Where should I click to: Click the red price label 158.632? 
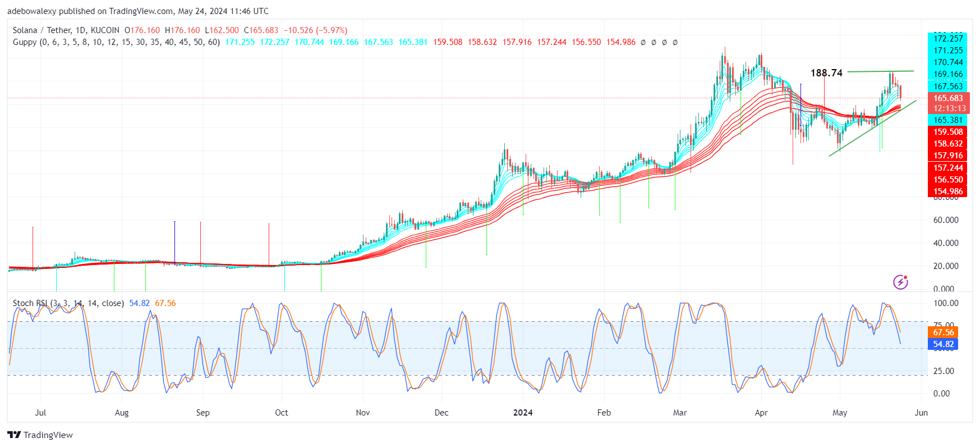(x=947, y=144)
